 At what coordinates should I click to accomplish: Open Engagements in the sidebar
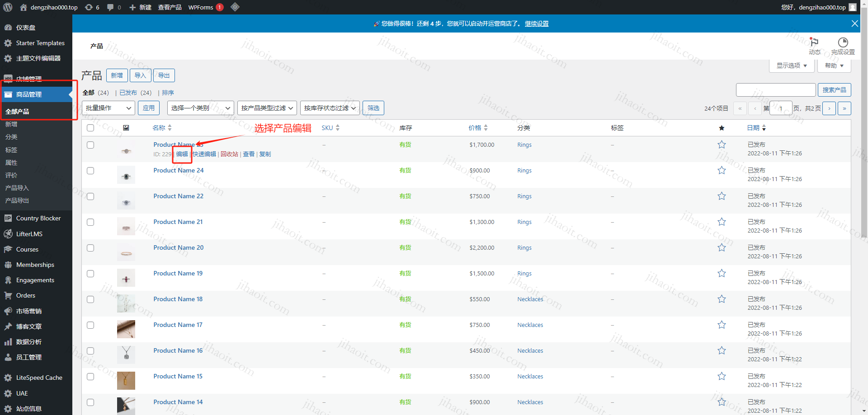[36, 280]
